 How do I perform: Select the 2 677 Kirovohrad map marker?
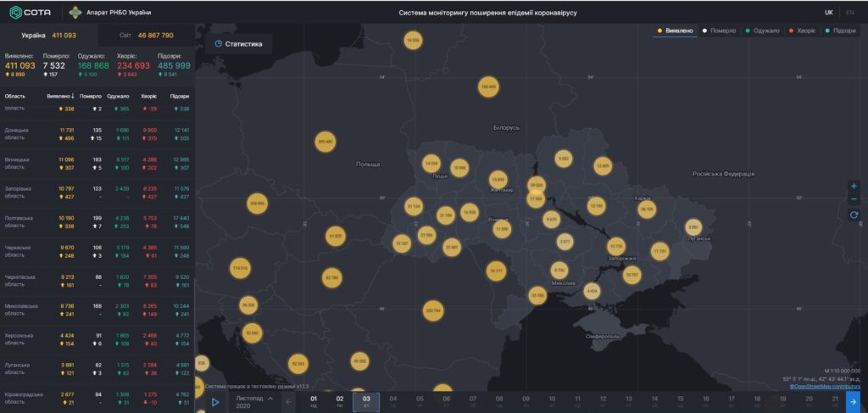(565, 242)
